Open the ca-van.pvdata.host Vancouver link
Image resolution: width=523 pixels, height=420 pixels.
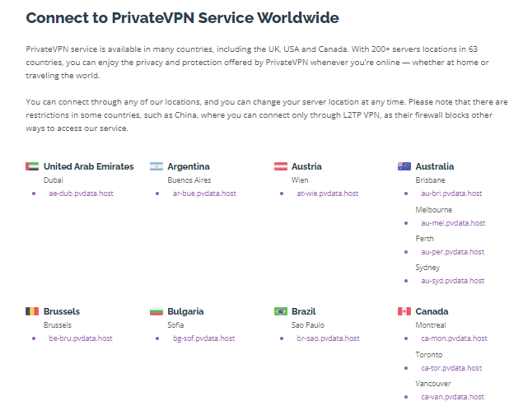click(452, 397)
